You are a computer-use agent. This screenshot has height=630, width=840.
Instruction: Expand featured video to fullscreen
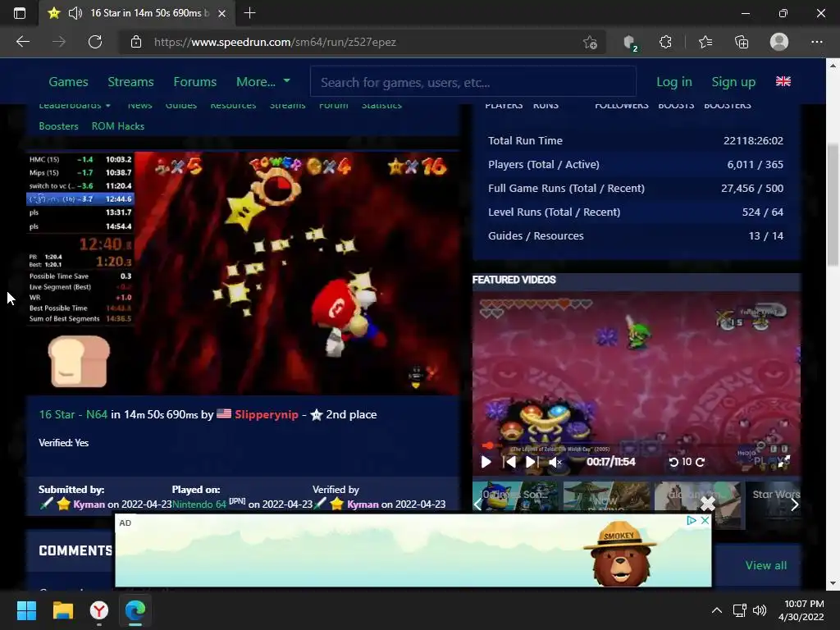[783, 462]
